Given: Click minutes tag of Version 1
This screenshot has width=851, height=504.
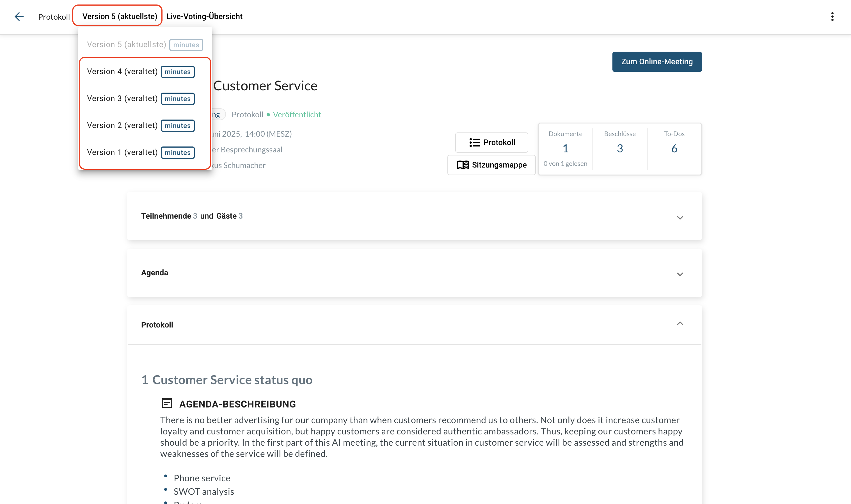Looking at the screenshot, I should pyautogui.click(x=178, y=152).
